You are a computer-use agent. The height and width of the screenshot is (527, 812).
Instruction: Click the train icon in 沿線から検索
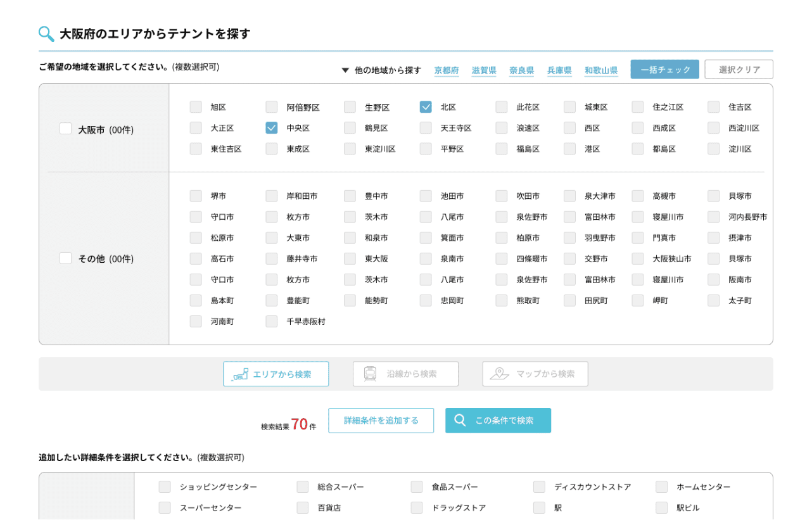click(x=371, y=374)
